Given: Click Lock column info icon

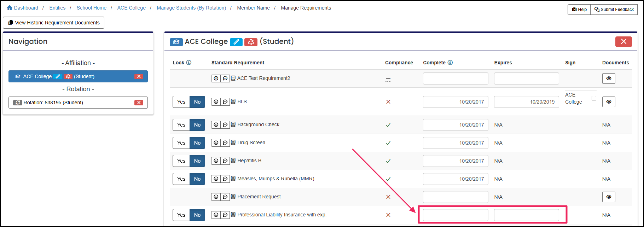Looking at the screenshot, I should [x=189, y=63].
